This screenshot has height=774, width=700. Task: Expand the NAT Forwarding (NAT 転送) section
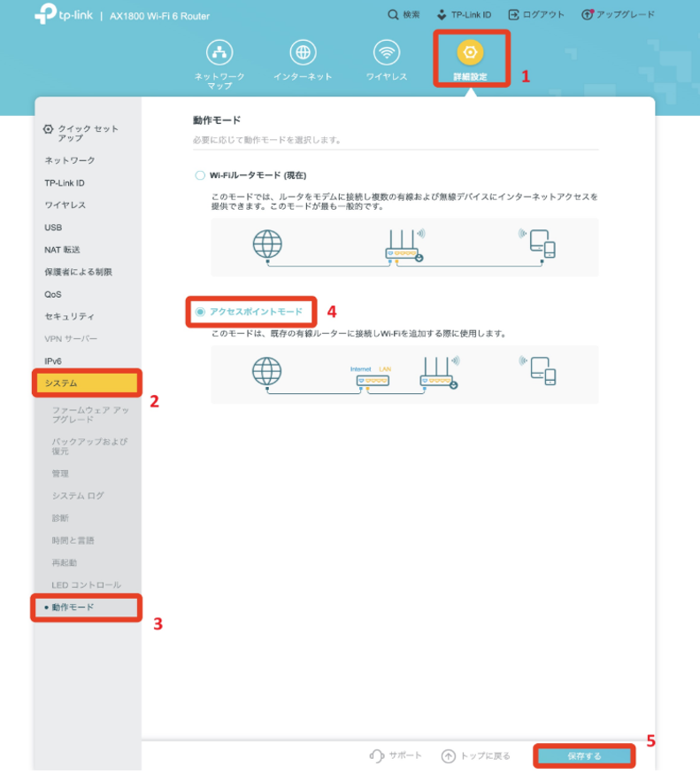click(x=63, y=250)
